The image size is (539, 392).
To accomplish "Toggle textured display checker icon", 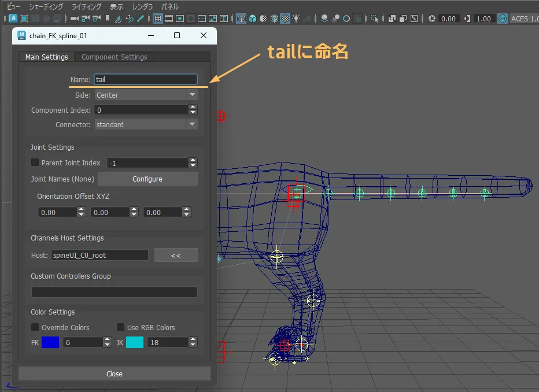I will (285, 19).
